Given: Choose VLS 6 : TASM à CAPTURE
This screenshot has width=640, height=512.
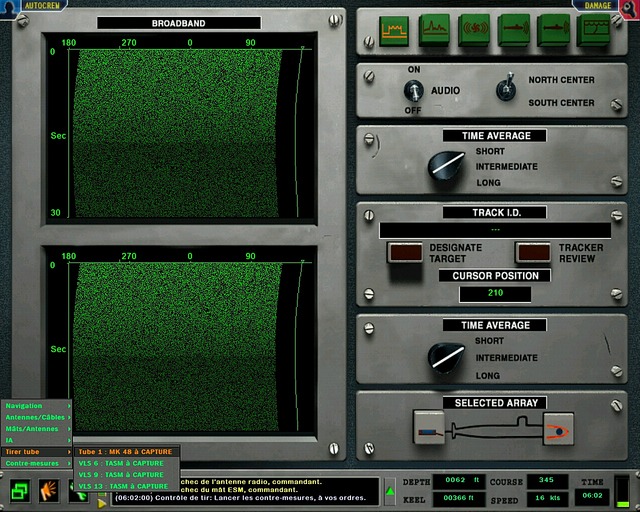Looking at the screenshot, I should pos(126,463).
